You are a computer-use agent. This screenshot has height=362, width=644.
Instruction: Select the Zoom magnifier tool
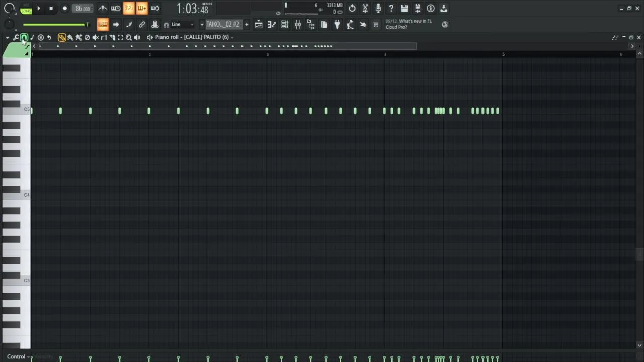[129, 37]
